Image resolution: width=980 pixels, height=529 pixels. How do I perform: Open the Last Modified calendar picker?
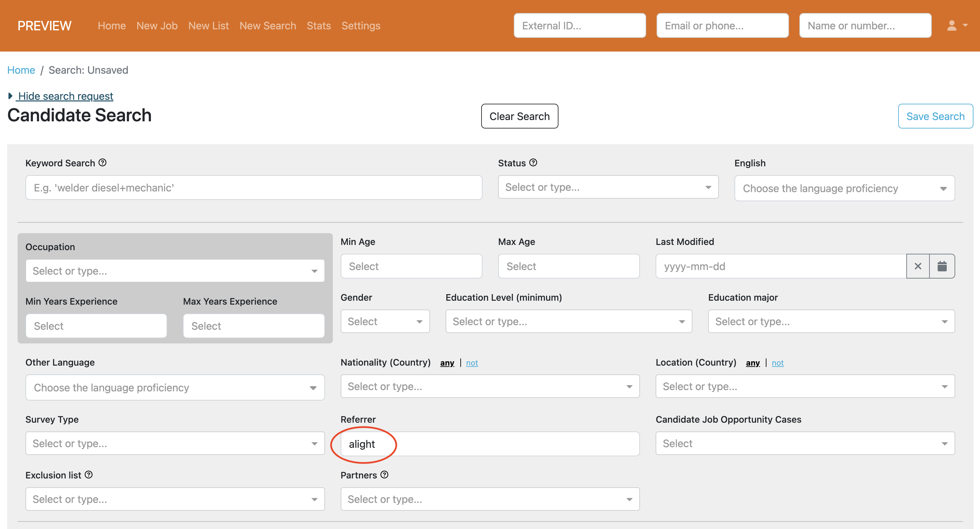click(942, 266)
